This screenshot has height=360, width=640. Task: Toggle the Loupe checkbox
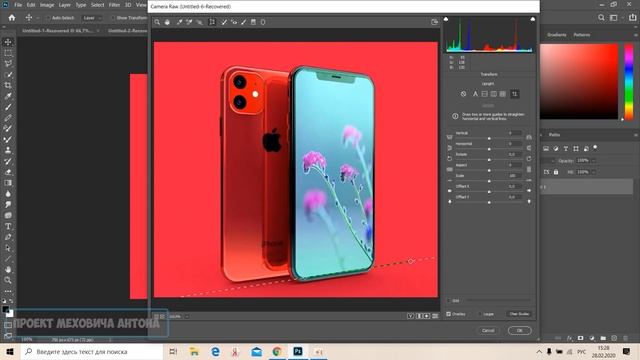[x=480, y=314]
